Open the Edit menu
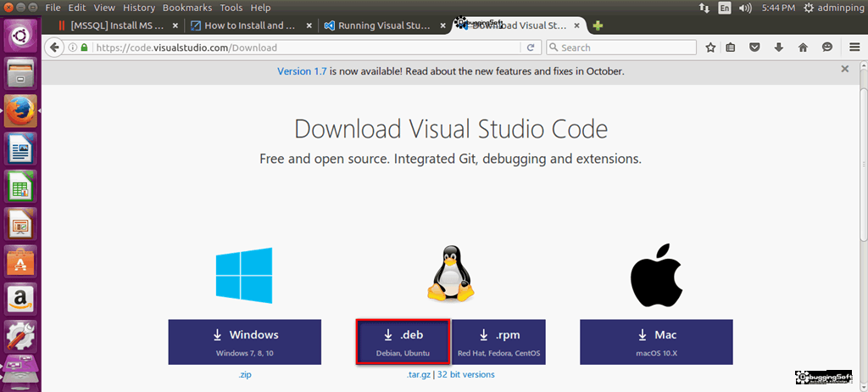 pos(77,8)
